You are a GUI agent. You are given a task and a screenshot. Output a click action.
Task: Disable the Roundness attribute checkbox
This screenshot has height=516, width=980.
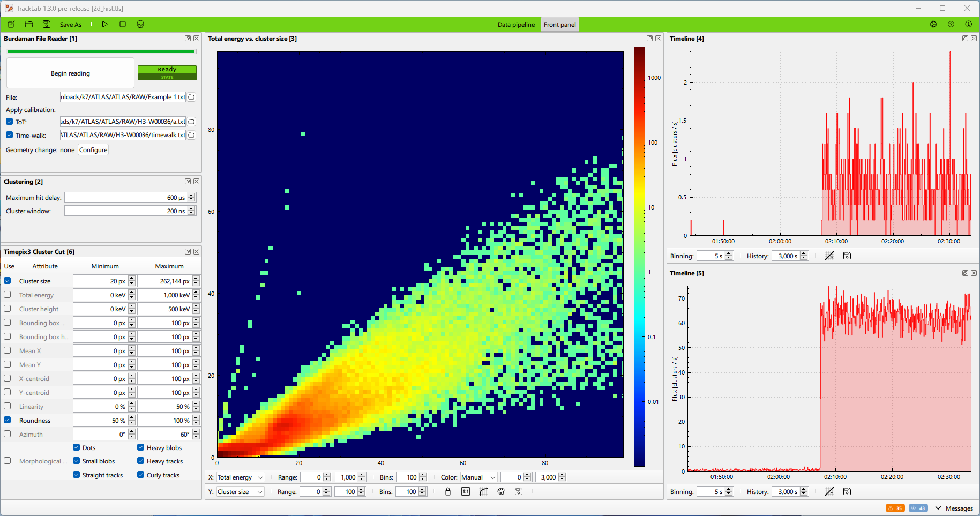click(8, 420)
